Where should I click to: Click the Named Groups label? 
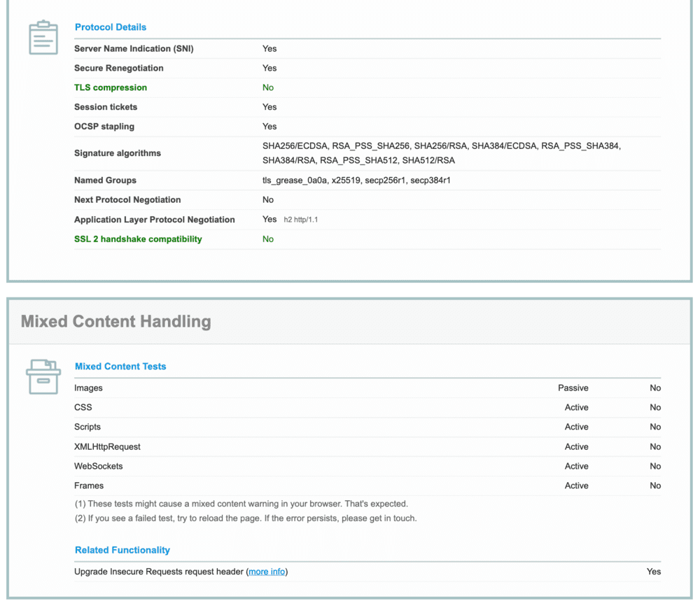[106, 181]
